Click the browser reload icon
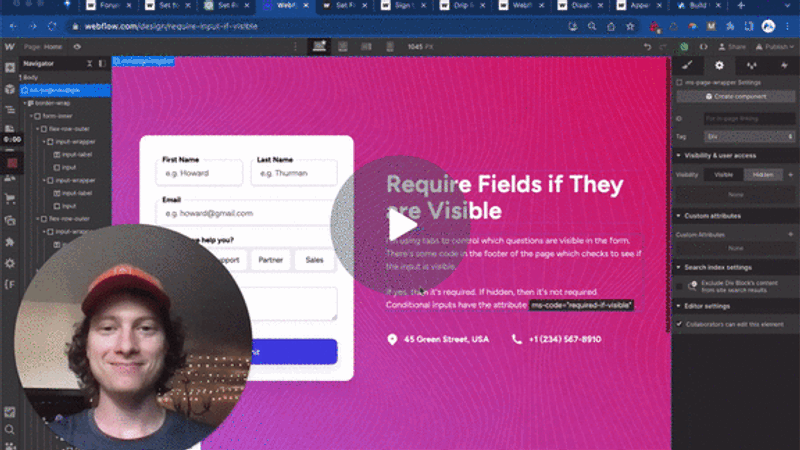Screen dimensions: 800x450 [52, 26]
